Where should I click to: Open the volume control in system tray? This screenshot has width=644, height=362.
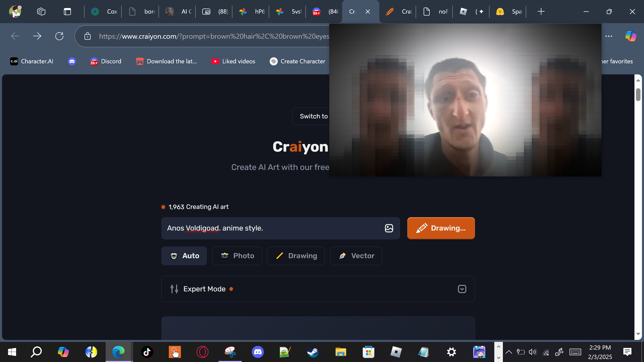[x=533, y=352]
